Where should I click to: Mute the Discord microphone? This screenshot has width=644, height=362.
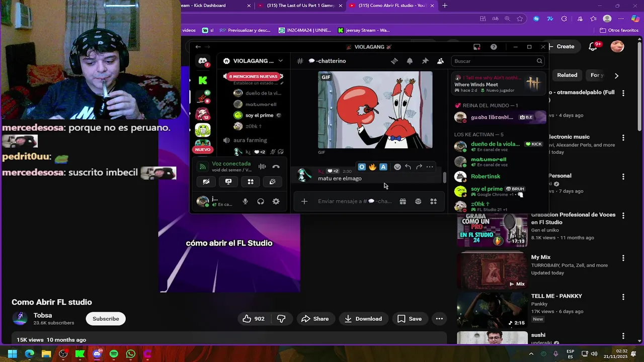point(245,201)
